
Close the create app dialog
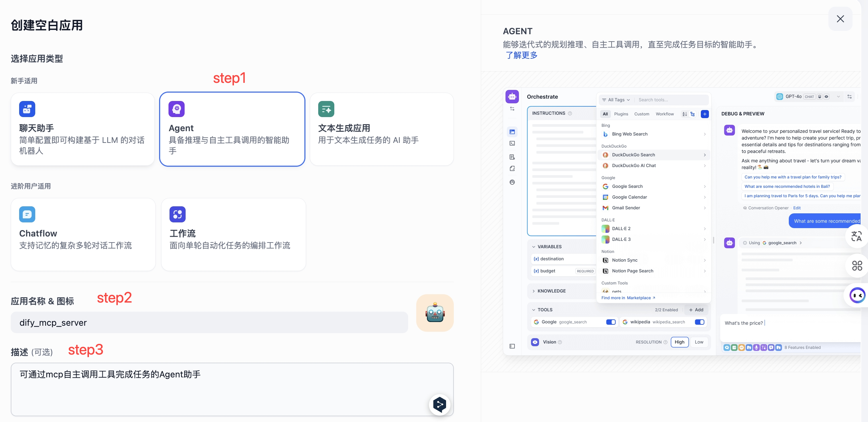pos(840,19)
